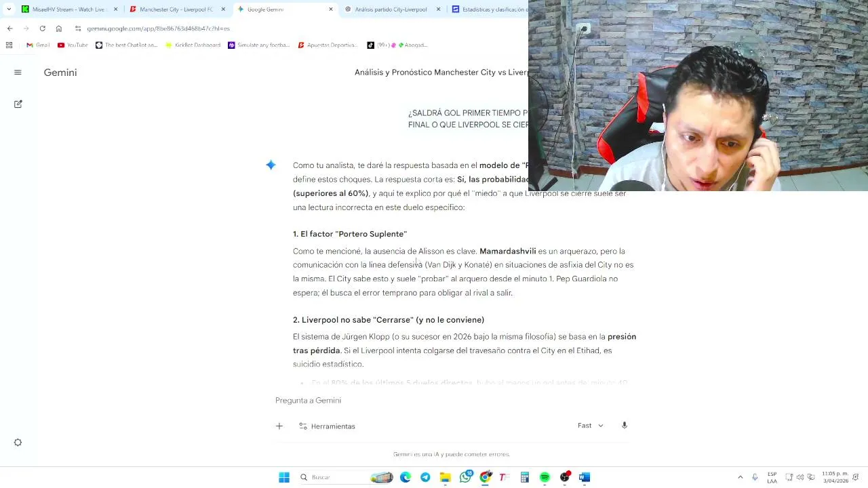The height and width of the screenshot is (488, 868).
Task: Open Google Chrome from the taskbar
Action: click(485, 478)
